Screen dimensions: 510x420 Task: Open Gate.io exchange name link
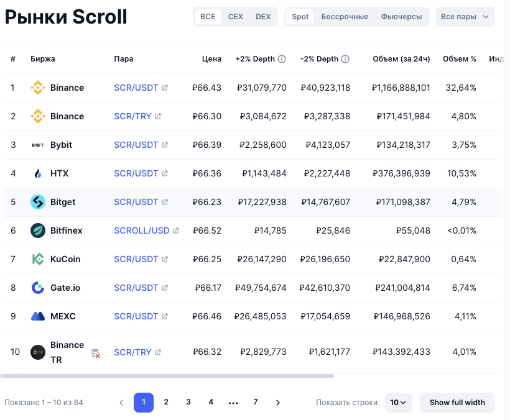pyautogui.click(x=65, y=288)
